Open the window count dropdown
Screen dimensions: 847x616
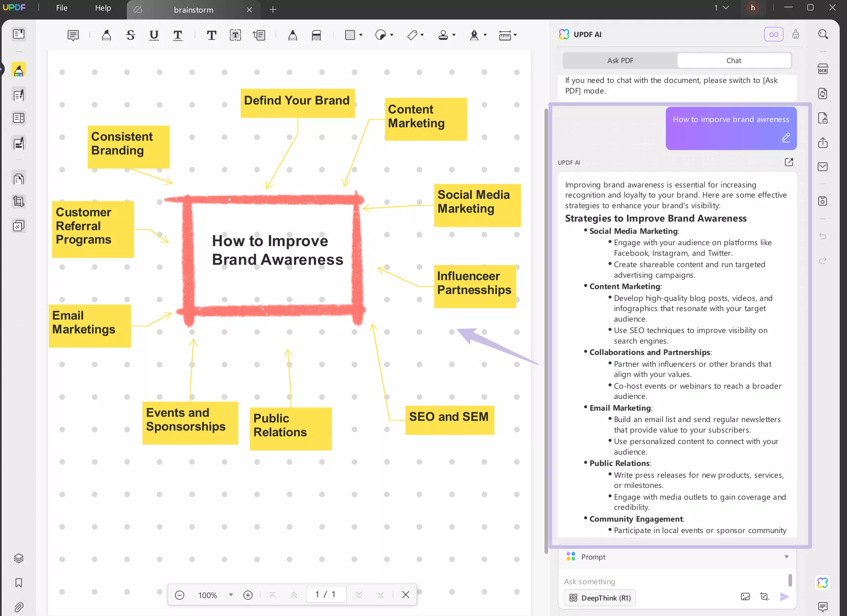click(722, 8)
